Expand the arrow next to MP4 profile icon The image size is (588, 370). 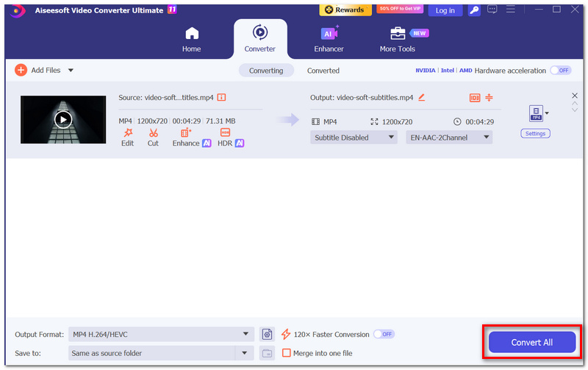tap(547, 113)
